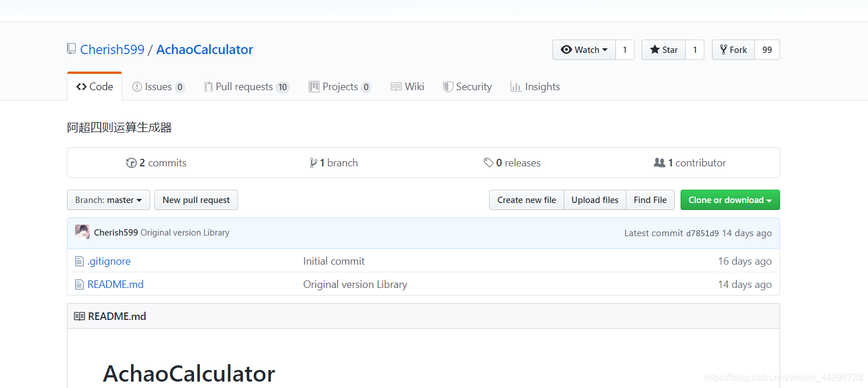Open the .gitignore file

pyautogui.click(x=109, y=261)
